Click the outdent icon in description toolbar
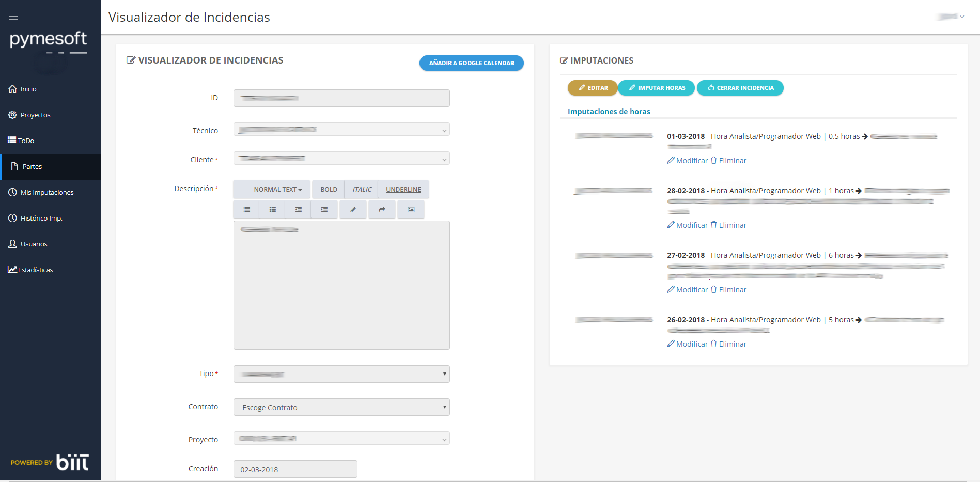The image size is (980, 482). point(298,210)
